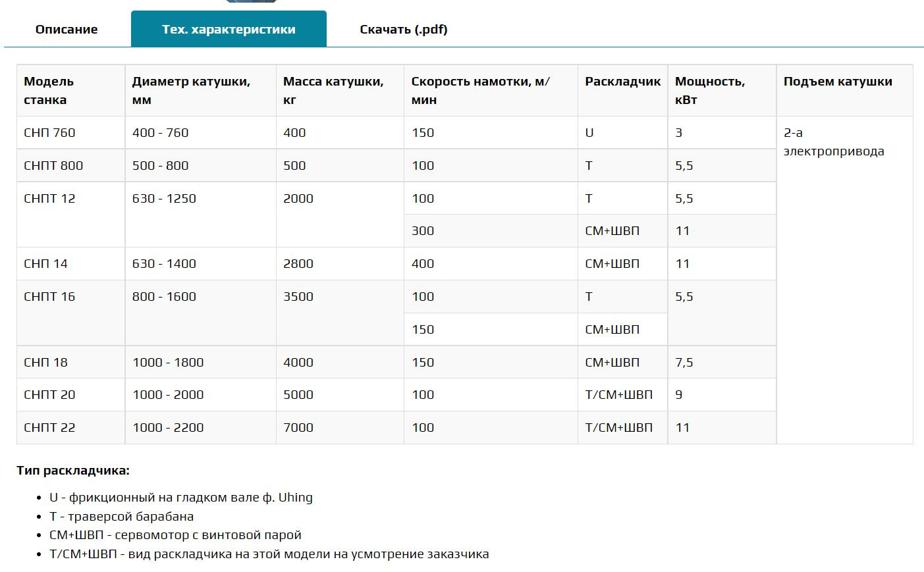
Task: Click the 1000 - 1800 diameter cell
Action: coord(168,363)
